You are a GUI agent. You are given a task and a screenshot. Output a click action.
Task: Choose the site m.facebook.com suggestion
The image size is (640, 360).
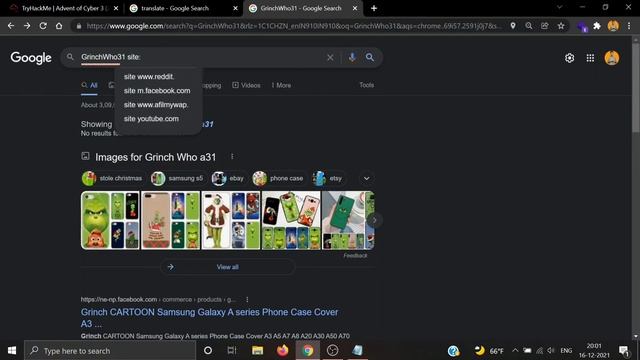pyautogui.click(x=158, y=91)
